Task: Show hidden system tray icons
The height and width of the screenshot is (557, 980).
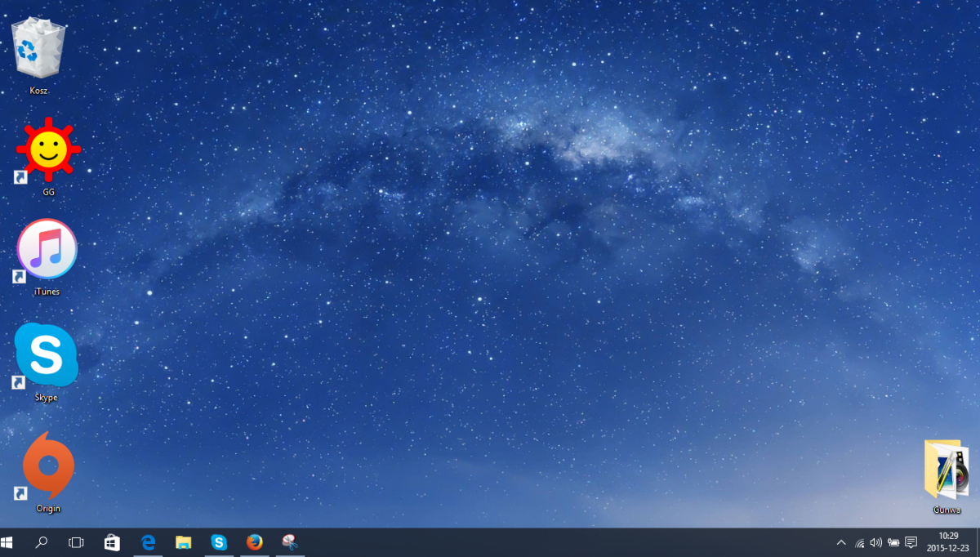Action: click(x=842, y=542)
